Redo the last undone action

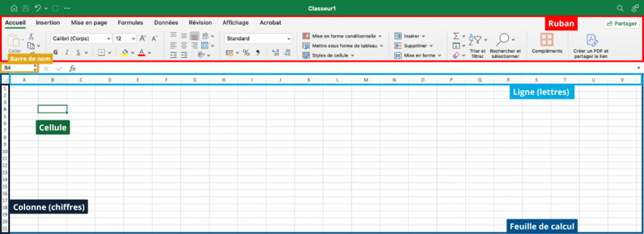(55, 8)
